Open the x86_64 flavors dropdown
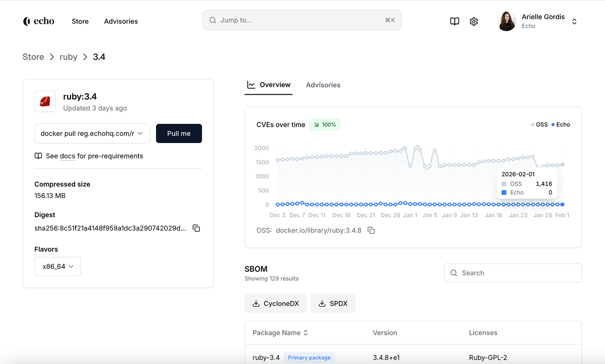605x364 pixels. click(x=58, y=266)
